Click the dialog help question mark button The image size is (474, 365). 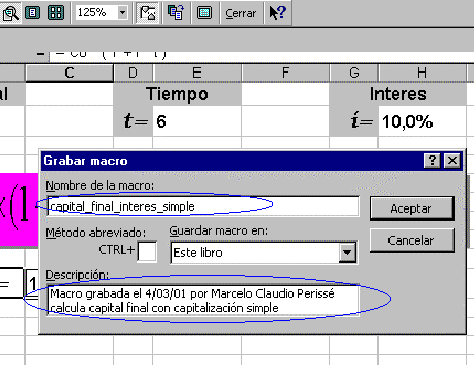pyautogui.click(x=432, y=161)
